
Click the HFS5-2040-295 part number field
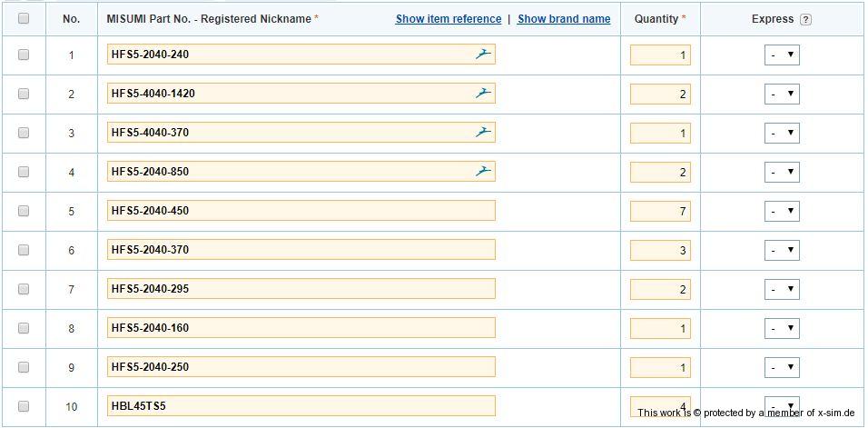coord(301,289)
